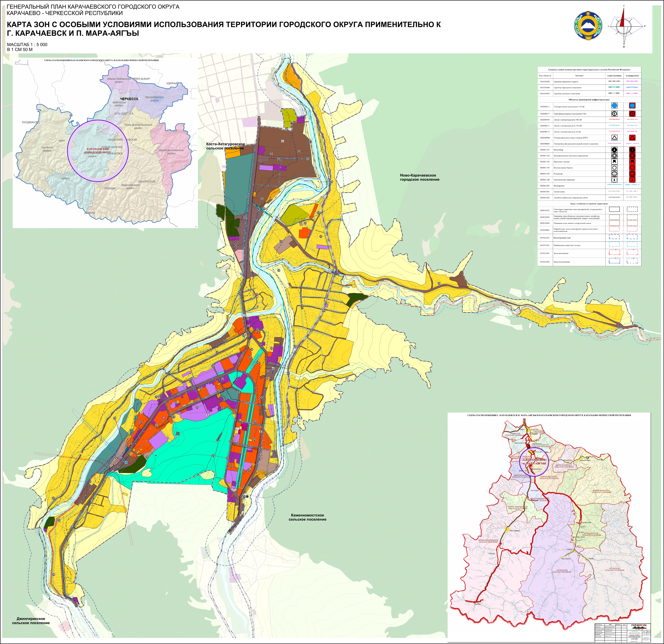Select the existing pump station (Насосная станция) icon
The height and width of the screenshot is (644, 664).
pos(615,162)
